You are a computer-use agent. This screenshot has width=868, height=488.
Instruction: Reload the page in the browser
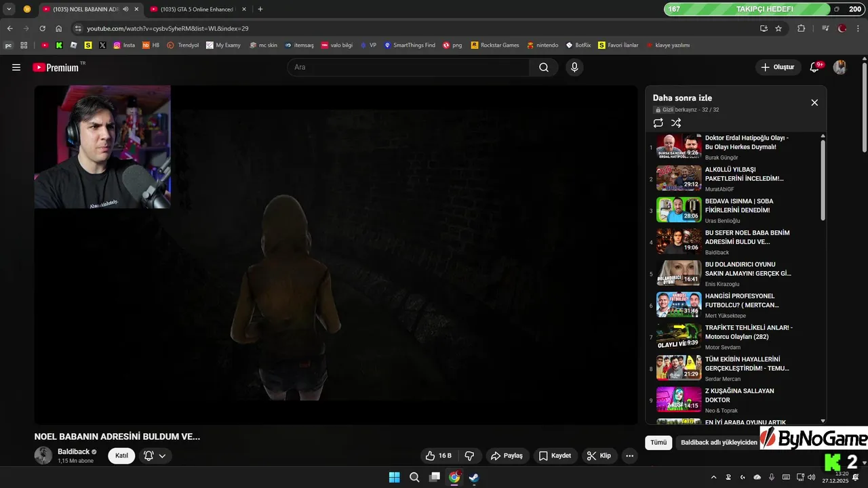[x=42, y=28]
